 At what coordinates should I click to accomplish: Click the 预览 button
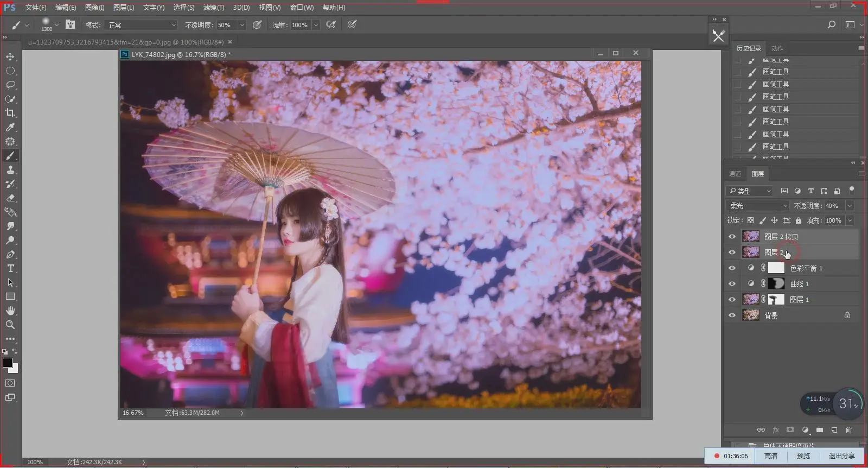tap(803, 456)
